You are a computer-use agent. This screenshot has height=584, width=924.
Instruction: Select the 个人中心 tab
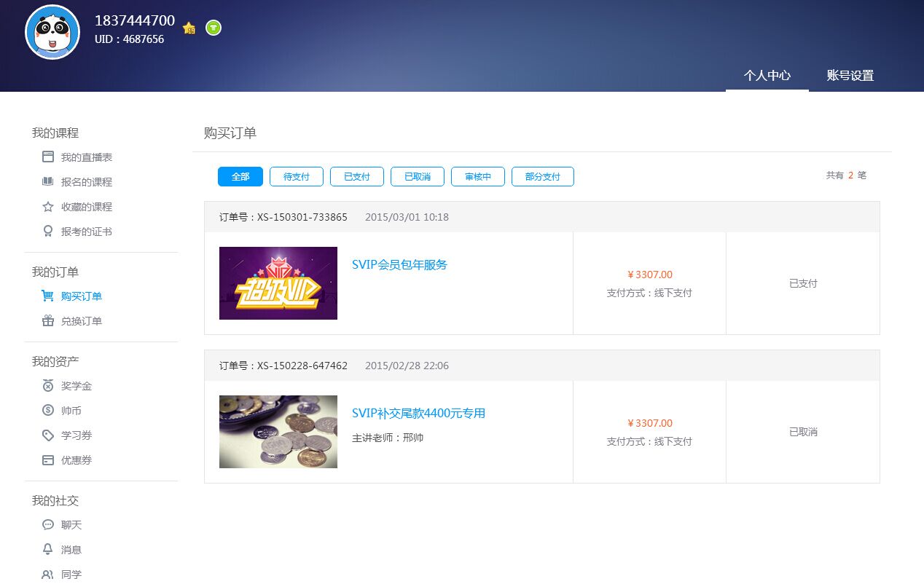pos(767,76)
